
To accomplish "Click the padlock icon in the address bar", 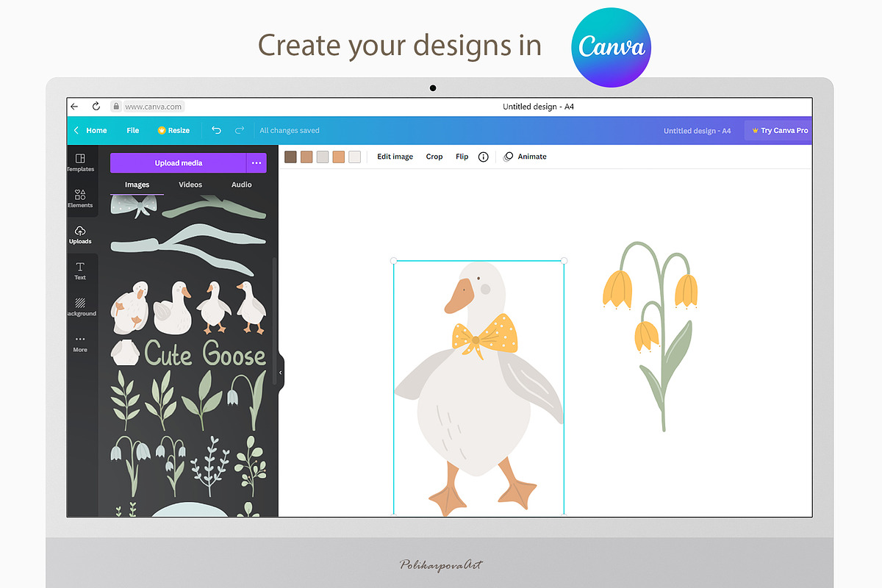I will click(116, 107).
